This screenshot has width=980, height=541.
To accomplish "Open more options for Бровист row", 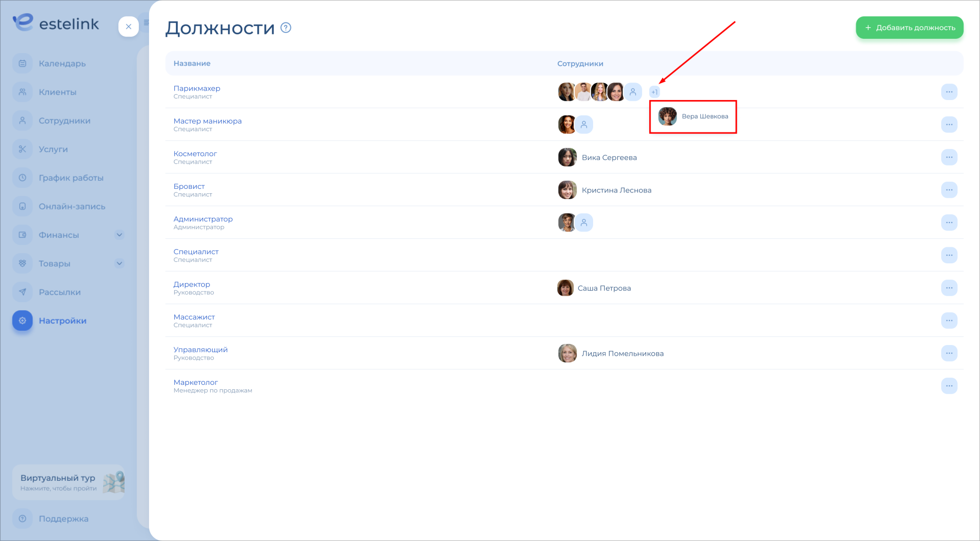I will 949,190.
